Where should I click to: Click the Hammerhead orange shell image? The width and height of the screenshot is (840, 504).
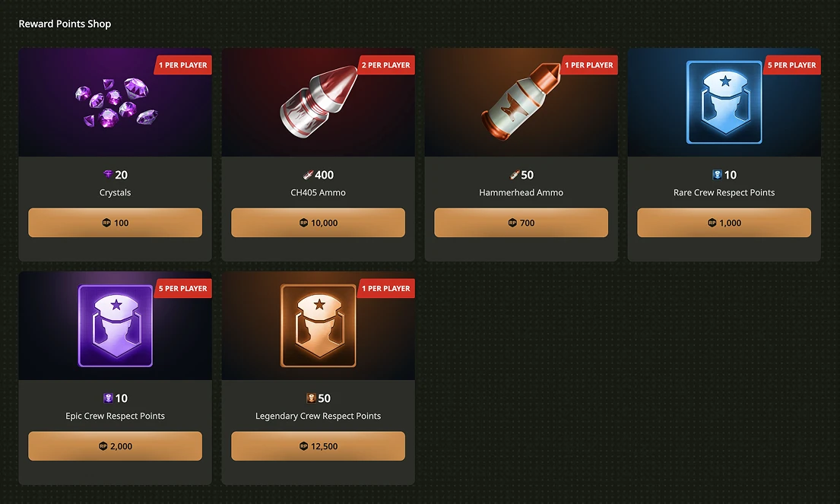[520, 100]
